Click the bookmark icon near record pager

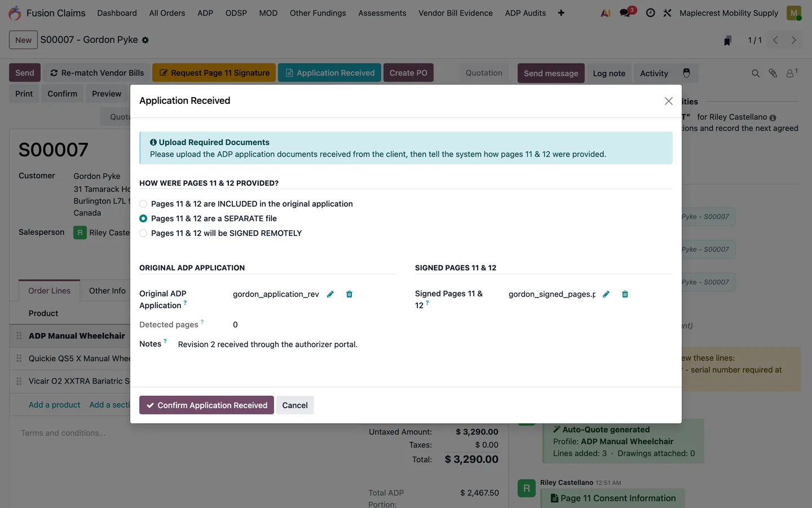point(728,41)
